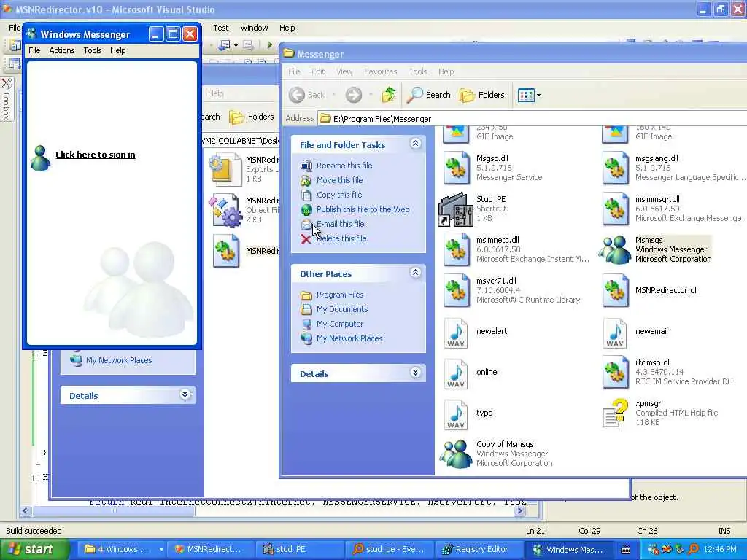
Task: Select msgslang.dll file icon
Action: click(615, 168)
